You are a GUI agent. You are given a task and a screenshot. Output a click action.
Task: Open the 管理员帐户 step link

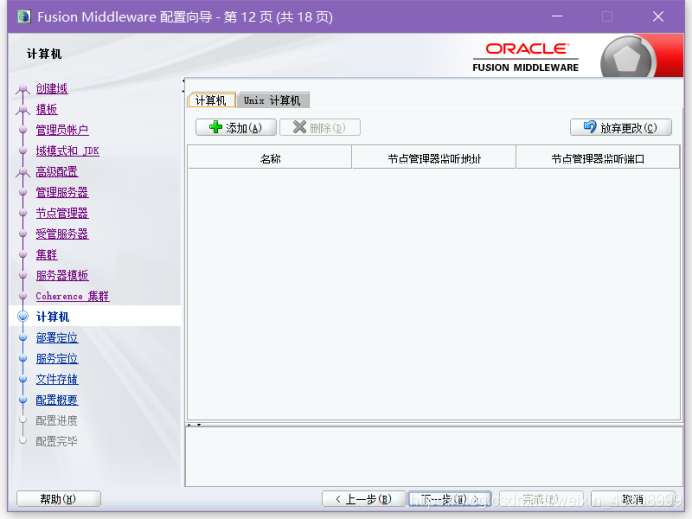click(x=62, y=130)
